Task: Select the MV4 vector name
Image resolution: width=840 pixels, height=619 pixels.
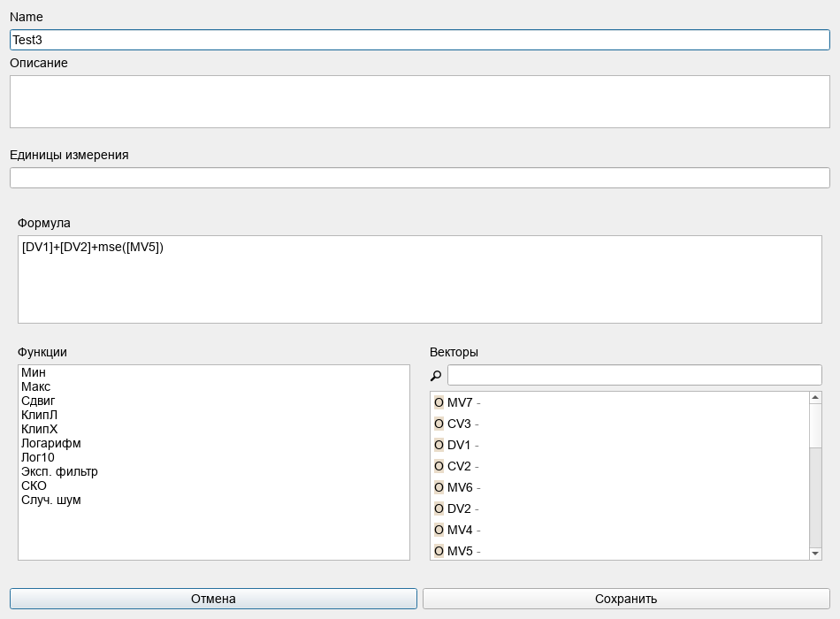Action: point(460,530)
